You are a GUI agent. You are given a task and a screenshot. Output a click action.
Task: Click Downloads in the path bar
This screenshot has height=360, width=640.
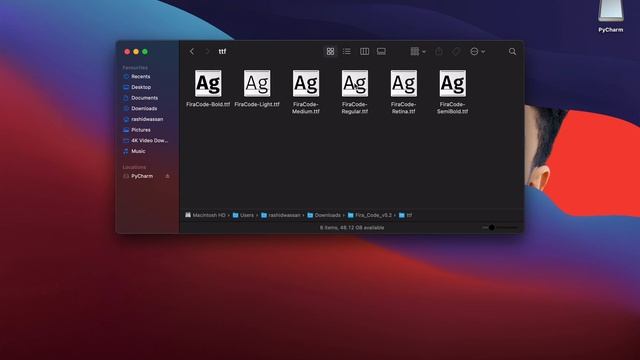[x=324, y=215]
